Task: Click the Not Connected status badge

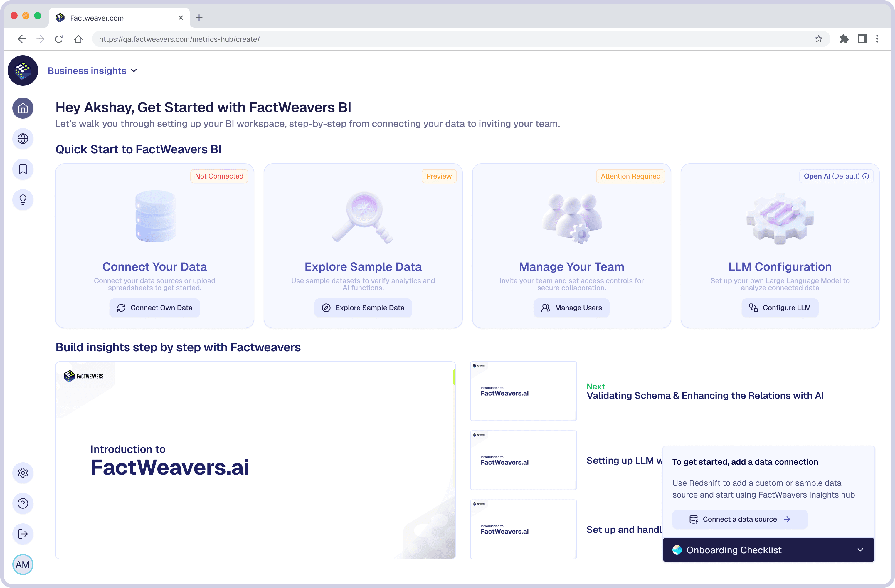Action: point(219,176)
